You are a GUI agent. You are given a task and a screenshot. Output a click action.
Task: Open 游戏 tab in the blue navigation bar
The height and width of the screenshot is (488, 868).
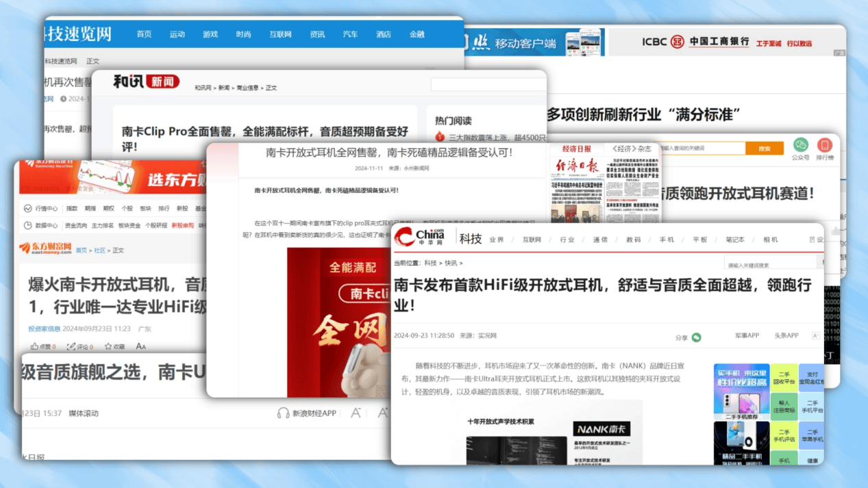point(210,34)
